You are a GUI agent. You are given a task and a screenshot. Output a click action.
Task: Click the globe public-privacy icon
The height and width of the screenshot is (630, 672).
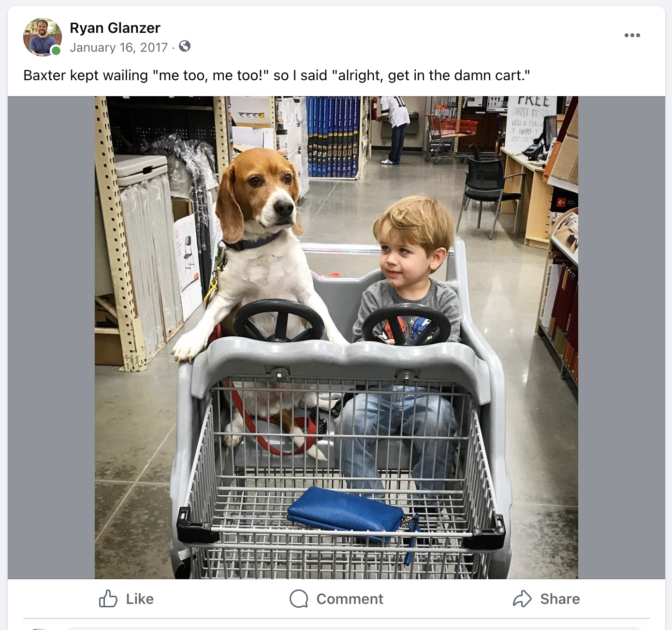pyautogui.click(x=185, y=46)
